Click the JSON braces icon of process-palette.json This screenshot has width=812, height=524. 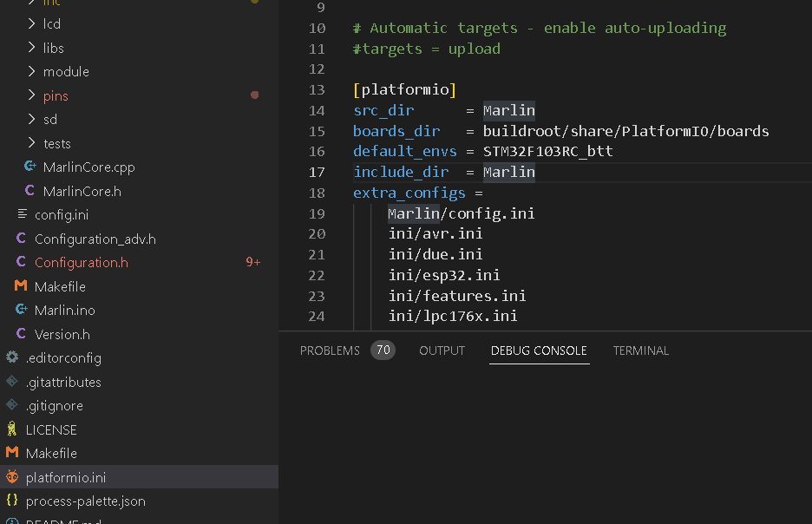tap(12, 501)
